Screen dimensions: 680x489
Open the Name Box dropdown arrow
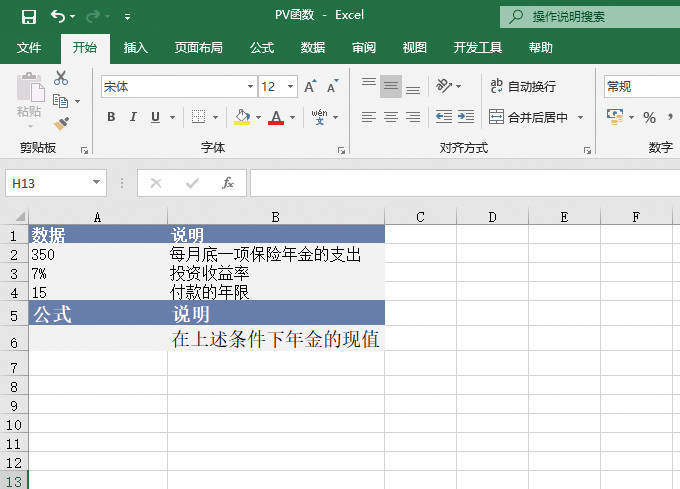tap(97, 183)
